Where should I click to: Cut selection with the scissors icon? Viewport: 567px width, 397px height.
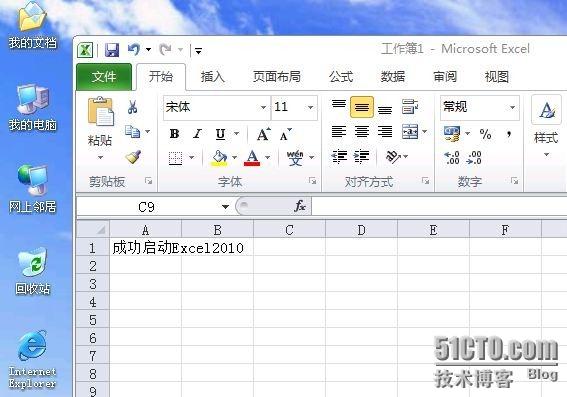(x=132, y=107)
